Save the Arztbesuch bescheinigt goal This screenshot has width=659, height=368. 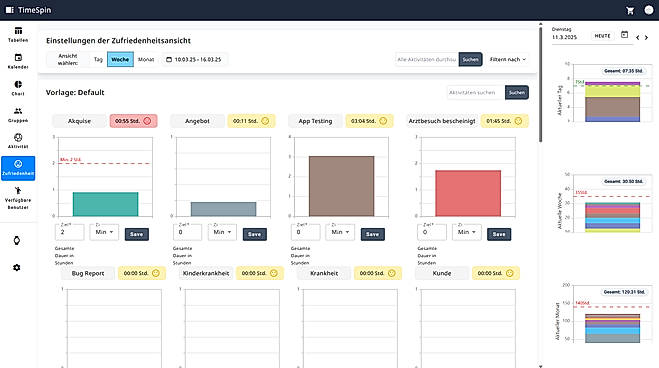tap(499, 234)
